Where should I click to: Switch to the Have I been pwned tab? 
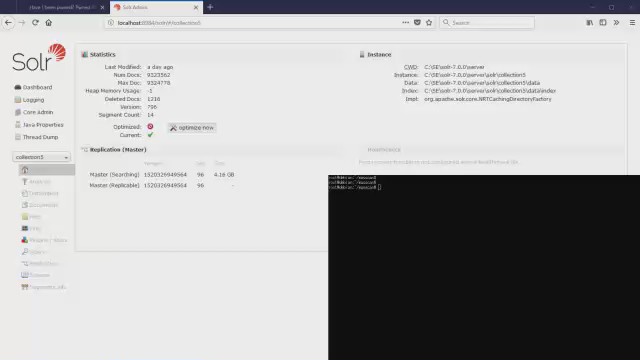point(62,7)
